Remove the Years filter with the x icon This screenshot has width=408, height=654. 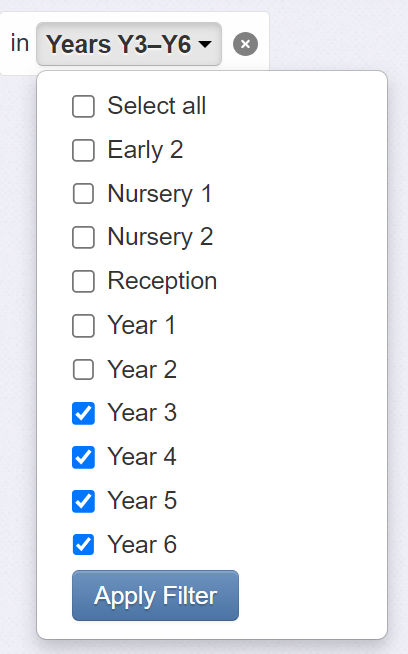(x=245, y=44)
